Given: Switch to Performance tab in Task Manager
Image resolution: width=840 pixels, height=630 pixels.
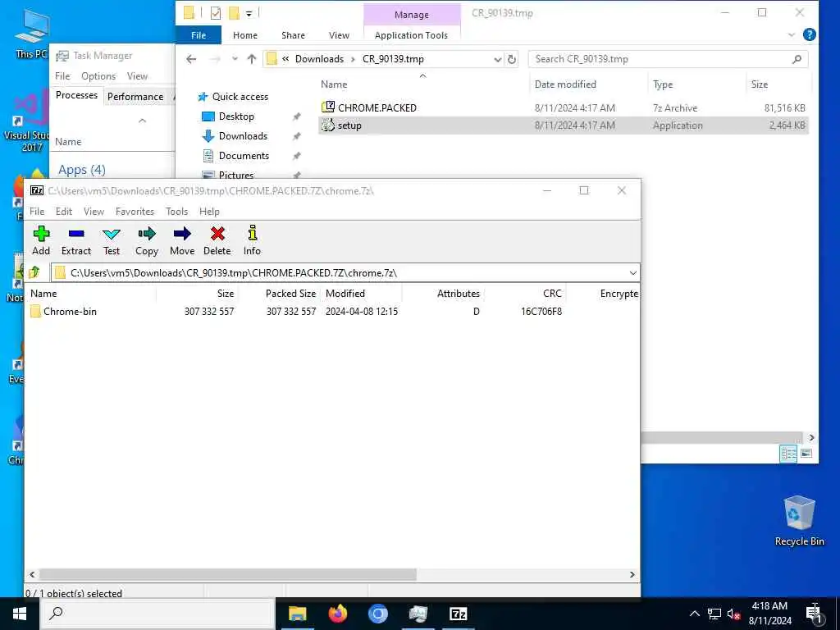Looking at the screenshot, I should coord(135,97).
